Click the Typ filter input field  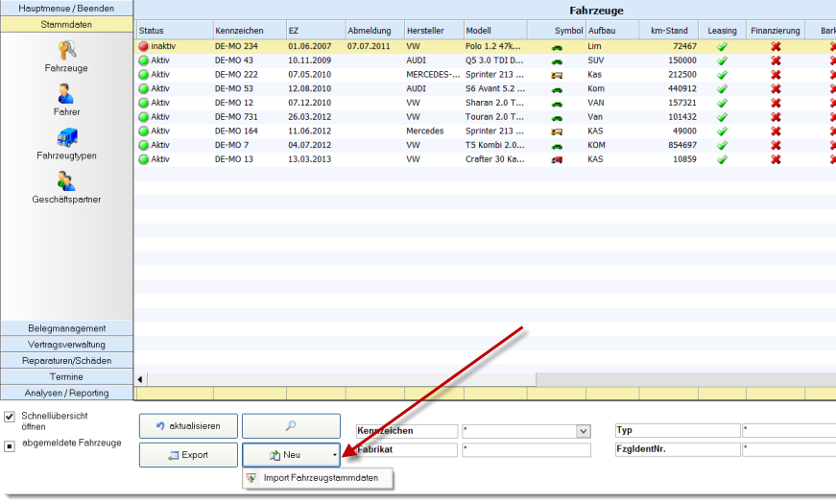789,430
